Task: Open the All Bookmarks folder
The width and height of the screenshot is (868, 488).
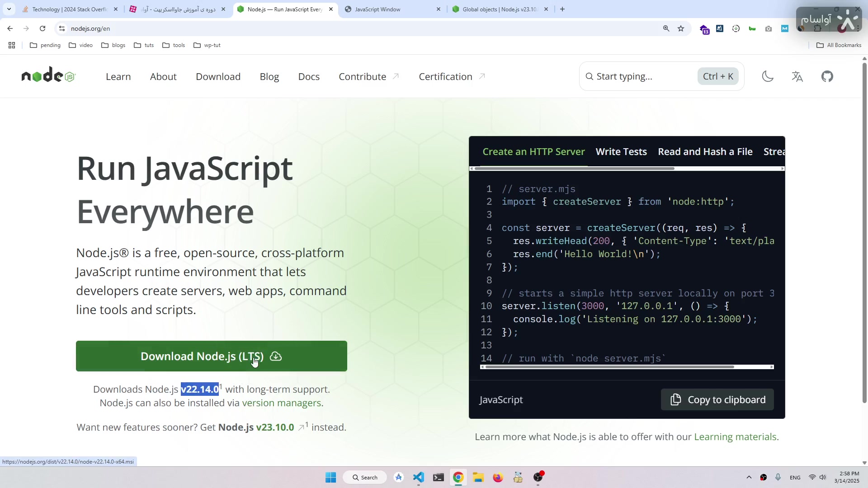Action: (x=839, y=45)
